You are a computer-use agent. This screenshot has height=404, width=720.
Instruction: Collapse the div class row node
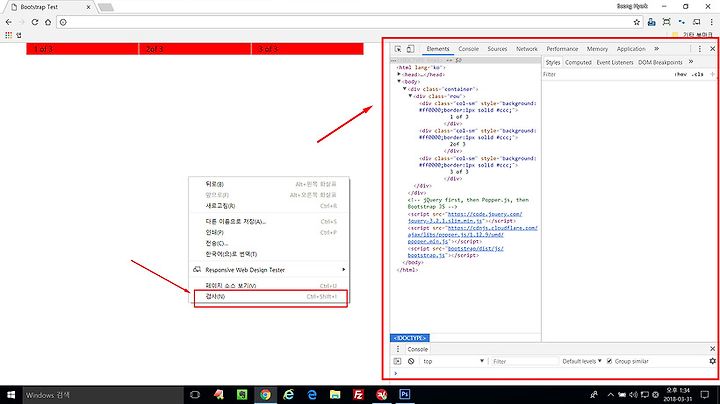pos(411,96)
